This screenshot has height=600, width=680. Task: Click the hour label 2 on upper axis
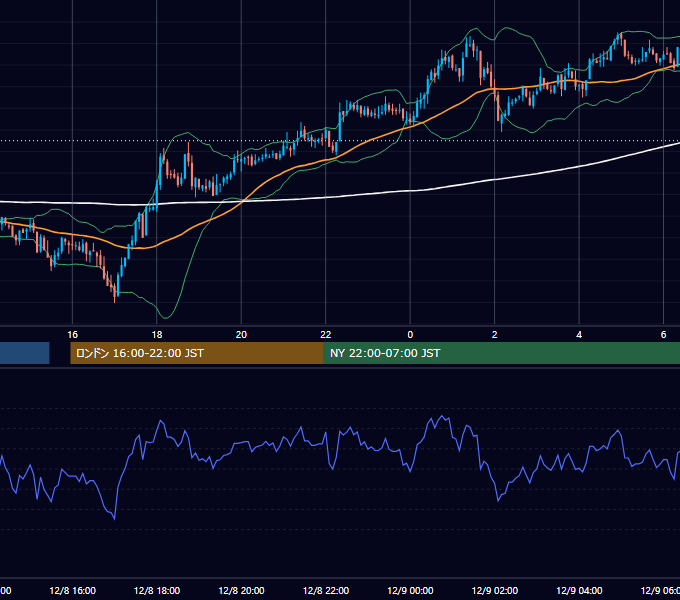coord(495,335)
